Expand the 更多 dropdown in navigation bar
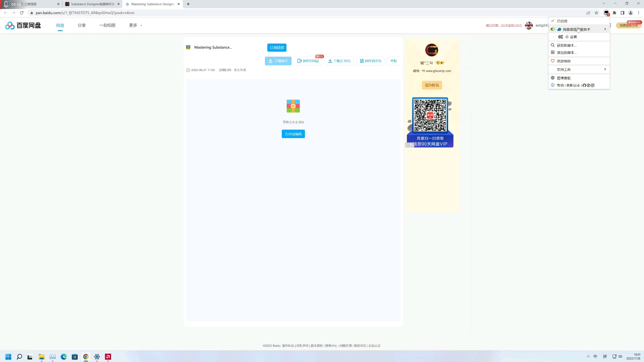This screenshot has height=362, width=644. [x=136, y=25]
